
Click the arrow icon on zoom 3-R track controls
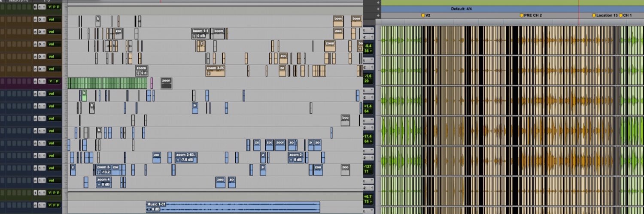tap(44, 69)
